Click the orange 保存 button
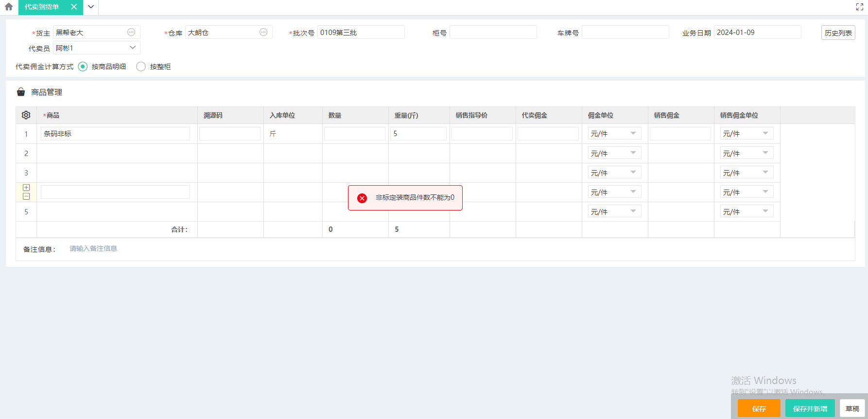Screen dimensions: 868x419 pyautogui.click(x=759, y=408)
